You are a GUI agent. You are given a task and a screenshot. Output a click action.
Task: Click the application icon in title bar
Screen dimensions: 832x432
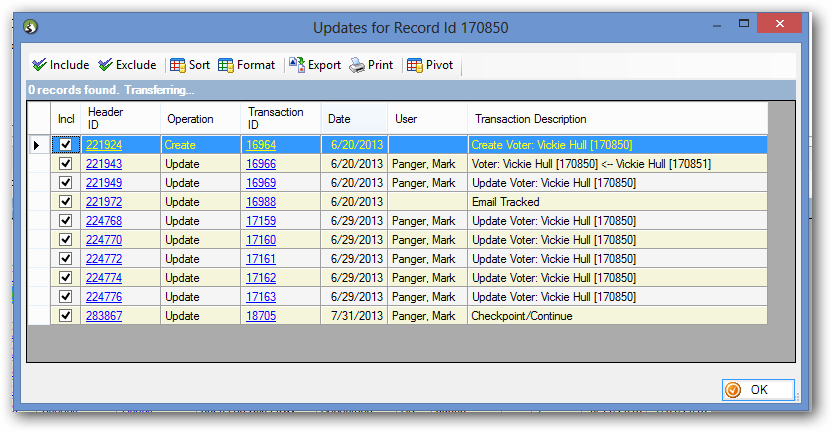[x=30, y=27]
